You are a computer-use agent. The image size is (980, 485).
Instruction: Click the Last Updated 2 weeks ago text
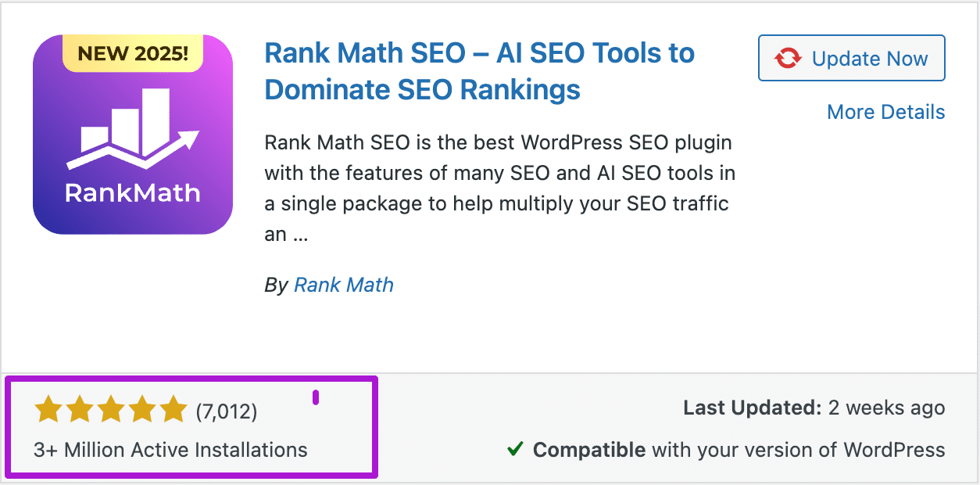813,408
